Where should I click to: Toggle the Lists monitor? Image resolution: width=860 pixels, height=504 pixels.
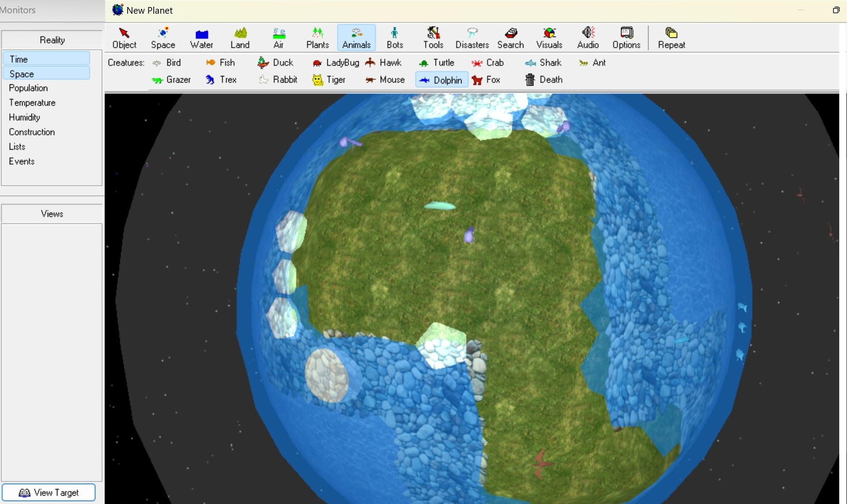(x=17, y=147)
